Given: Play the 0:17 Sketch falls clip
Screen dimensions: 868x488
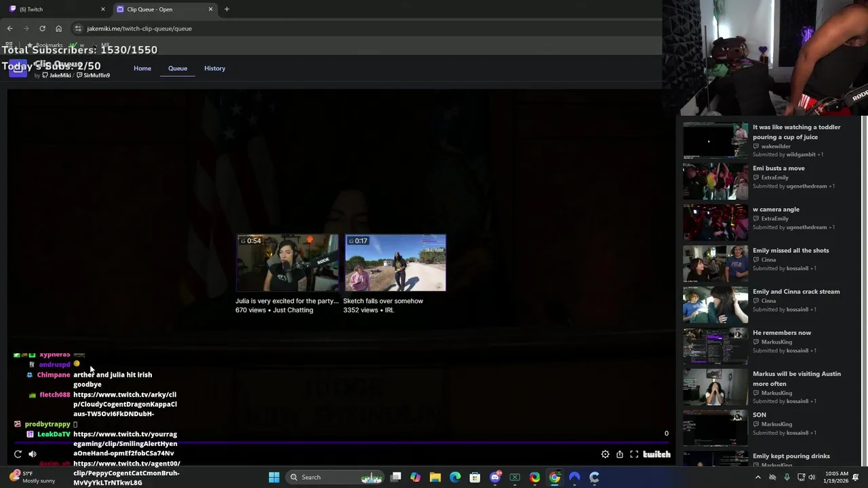Looking at the screenshot, I should [395, 263].
